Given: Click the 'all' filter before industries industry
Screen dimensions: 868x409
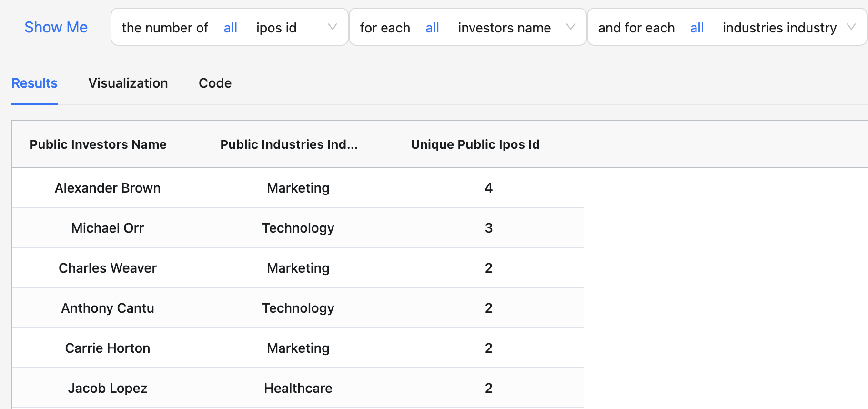Looking at the screenshot, I should (697, 28).
